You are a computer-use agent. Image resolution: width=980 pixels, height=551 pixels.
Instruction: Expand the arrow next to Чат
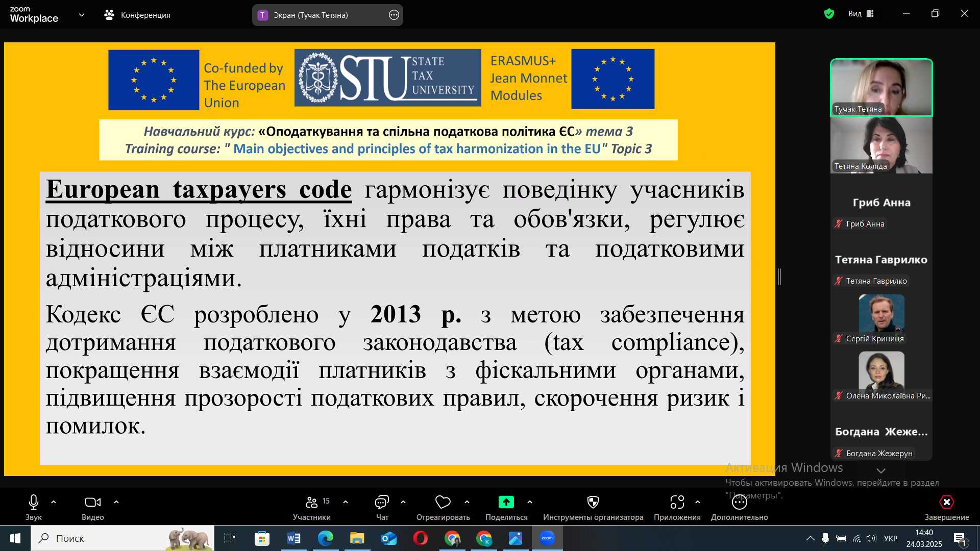[x=403, y=502]
